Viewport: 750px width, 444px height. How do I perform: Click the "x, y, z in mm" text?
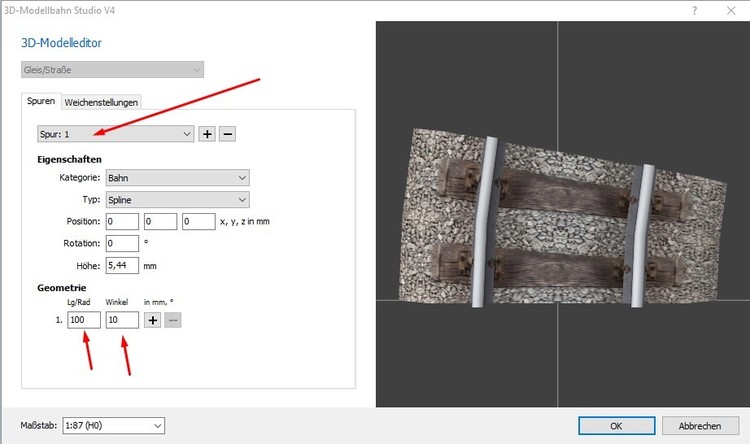(x=245, y=222)
